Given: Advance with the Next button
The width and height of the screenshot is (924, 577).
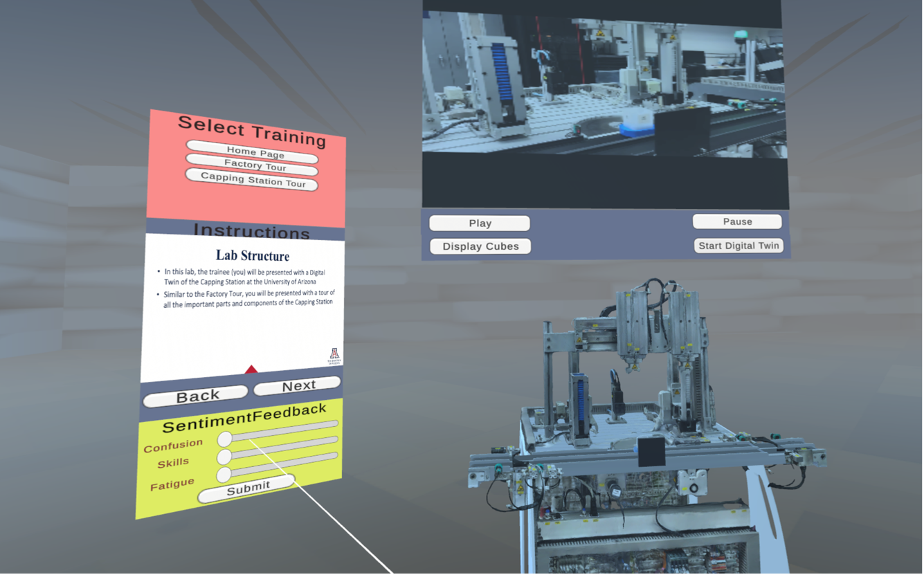Looking at the screenshot, I should [x=298, y=386].
